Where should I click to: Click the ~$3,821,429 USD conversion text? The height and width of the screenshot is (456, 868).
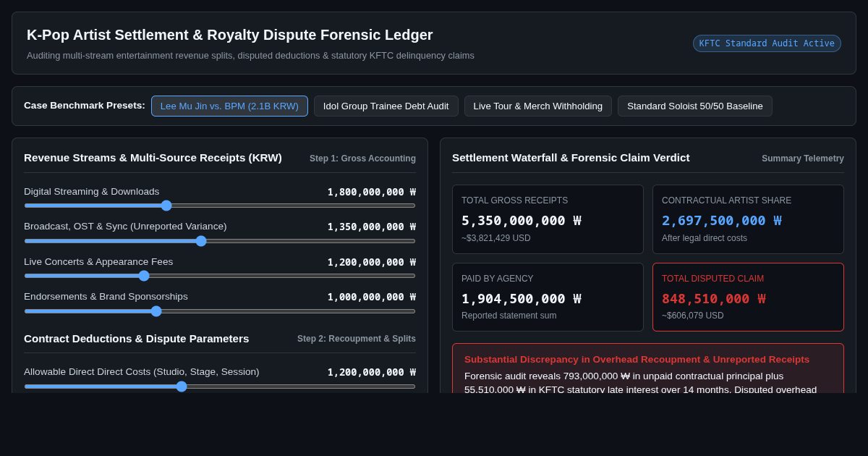496,238
